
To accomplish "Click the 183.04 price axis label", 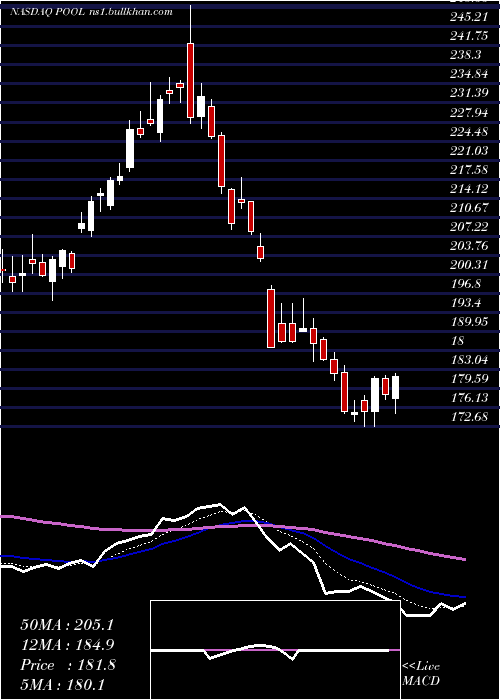I will (468, 360).
